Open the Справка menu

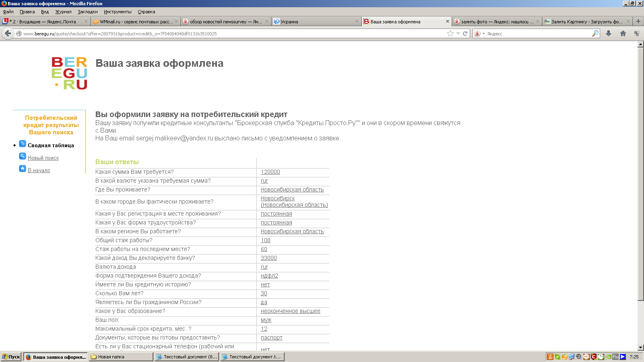click(x=146, y=12)
